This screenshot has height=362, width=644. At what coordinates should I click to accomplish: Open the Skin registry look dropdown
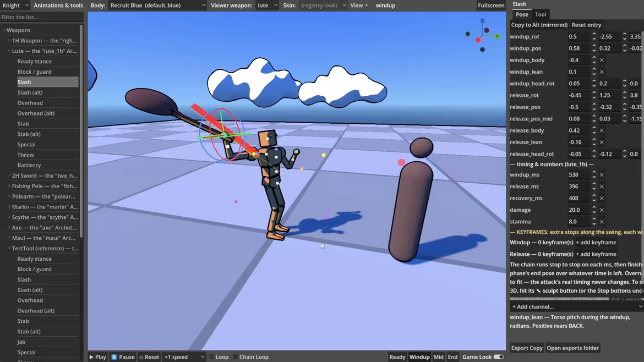(323, 6)
